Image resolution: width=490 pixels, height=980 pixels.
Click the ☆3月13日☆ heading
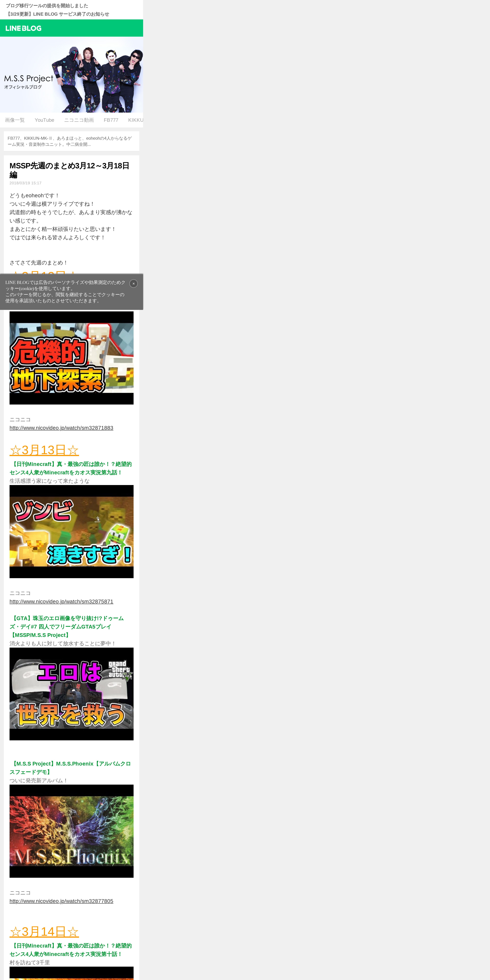44,450
